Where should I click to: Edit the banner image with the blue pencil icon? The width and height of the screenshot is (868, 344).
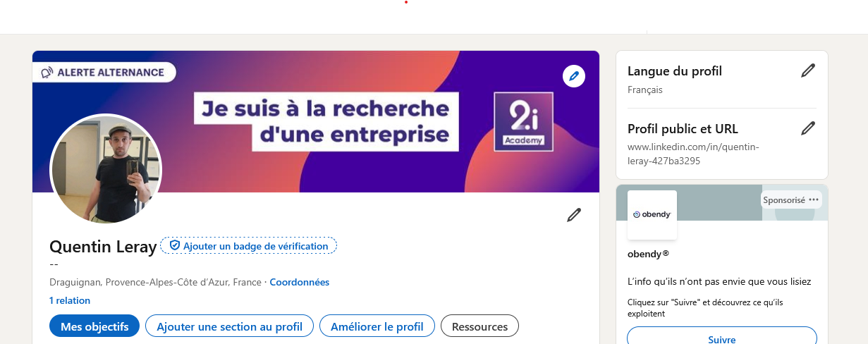[x=574, y=76]
